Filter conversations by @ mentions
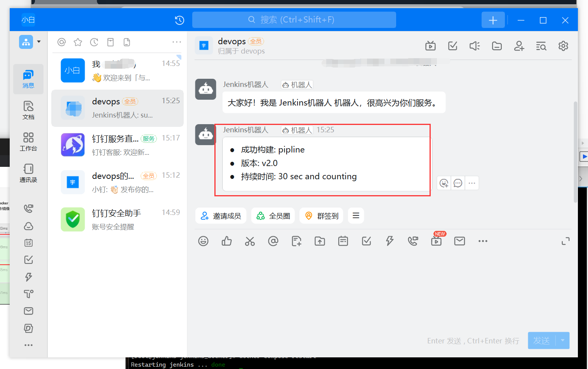 [61, 42]
